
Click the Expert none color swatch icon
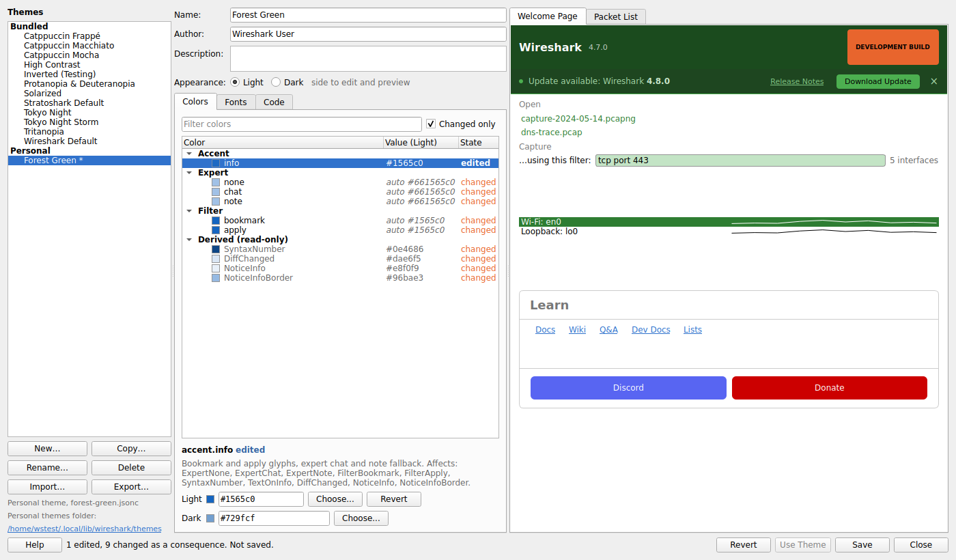point(216,182)
